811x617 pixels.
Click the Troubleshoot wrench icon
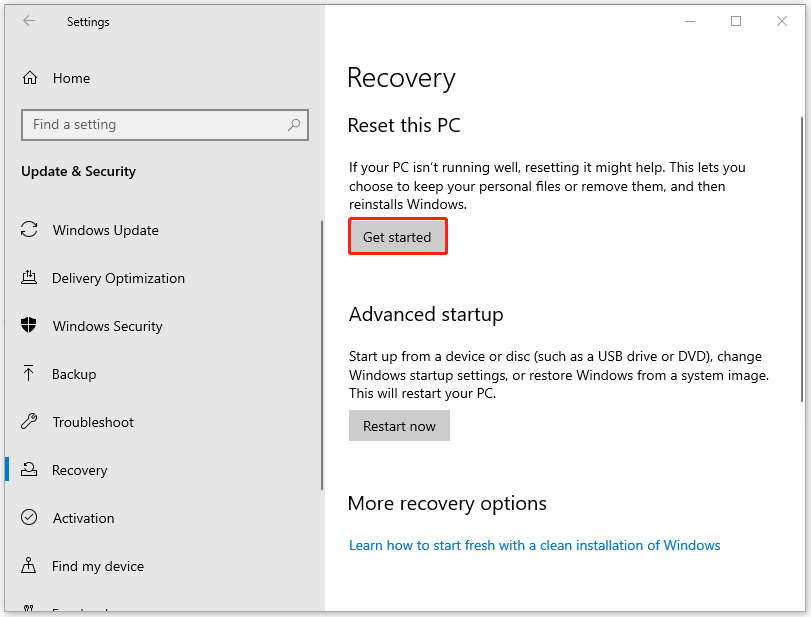(30, 422)
